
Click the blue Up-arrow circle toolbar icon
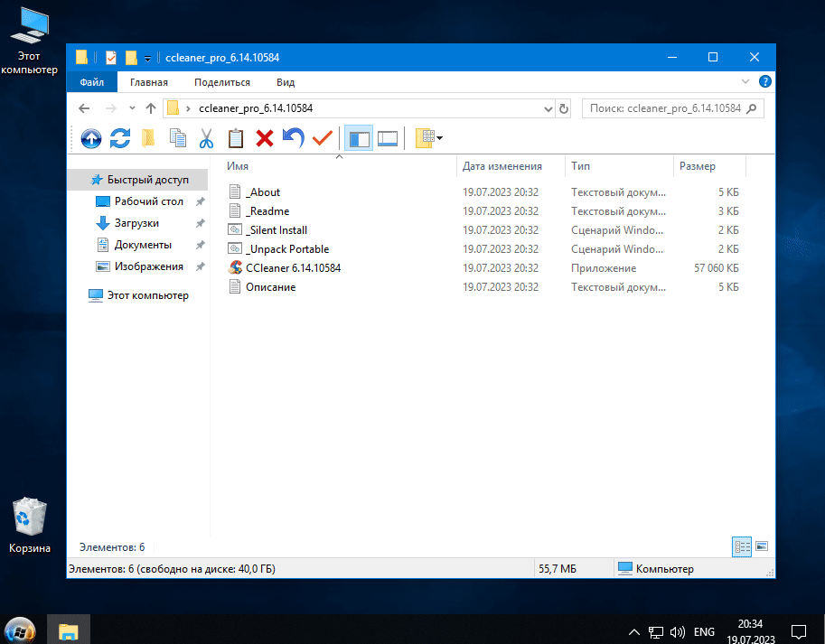[91, 139]
